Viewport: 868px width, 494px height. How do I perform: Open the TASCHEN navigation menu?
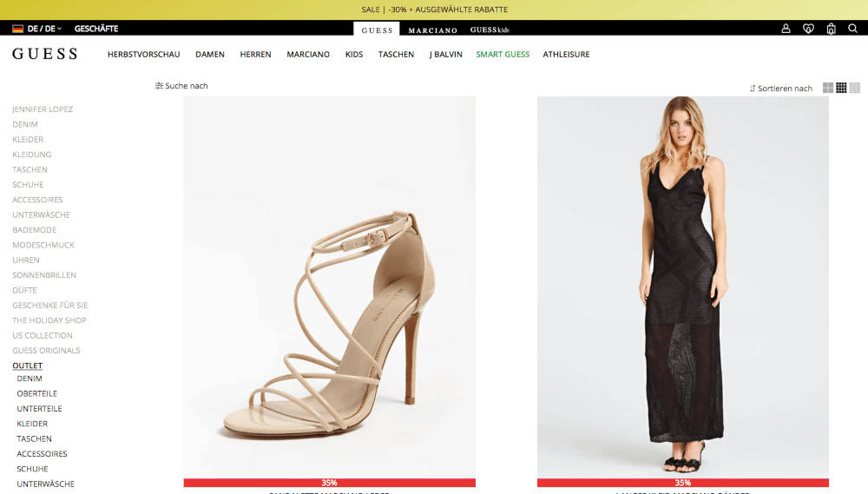pos(396,55)
